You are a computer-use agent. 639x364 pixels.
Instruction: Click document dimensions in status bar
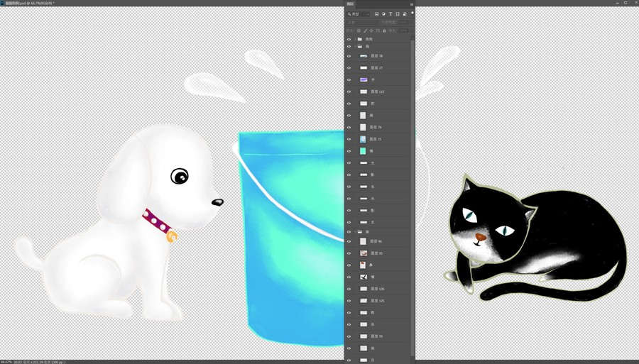click(39, 362)
